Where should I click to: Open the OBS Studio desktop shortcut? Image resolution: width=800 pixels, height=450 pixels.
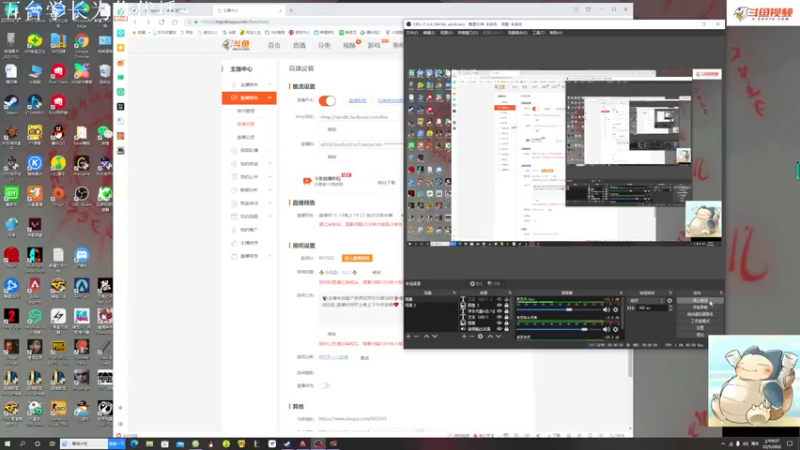tap(81, 196)
